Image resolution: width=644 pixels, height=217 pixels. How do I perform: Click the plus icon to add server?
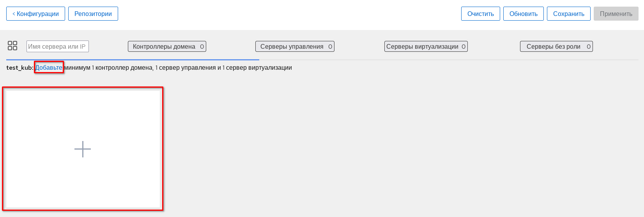83,149
